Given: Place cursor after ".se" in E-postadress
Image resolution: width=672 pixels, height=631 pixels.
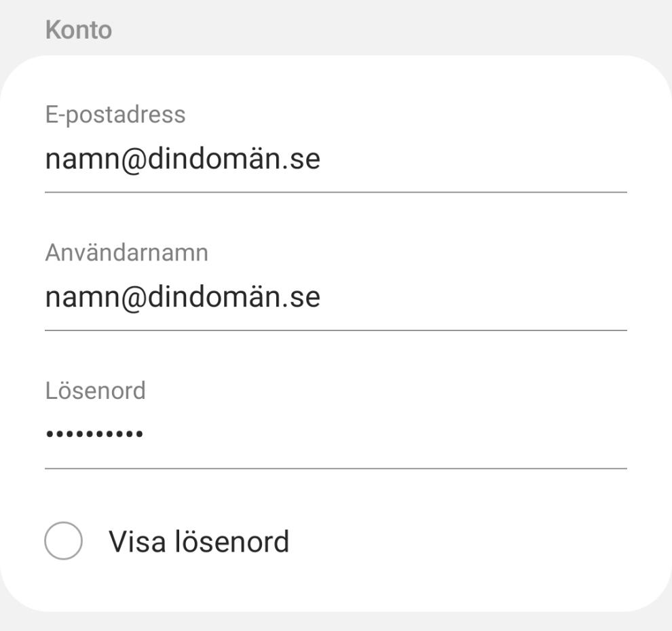Looking at the screenshot, I should [322, 160].
